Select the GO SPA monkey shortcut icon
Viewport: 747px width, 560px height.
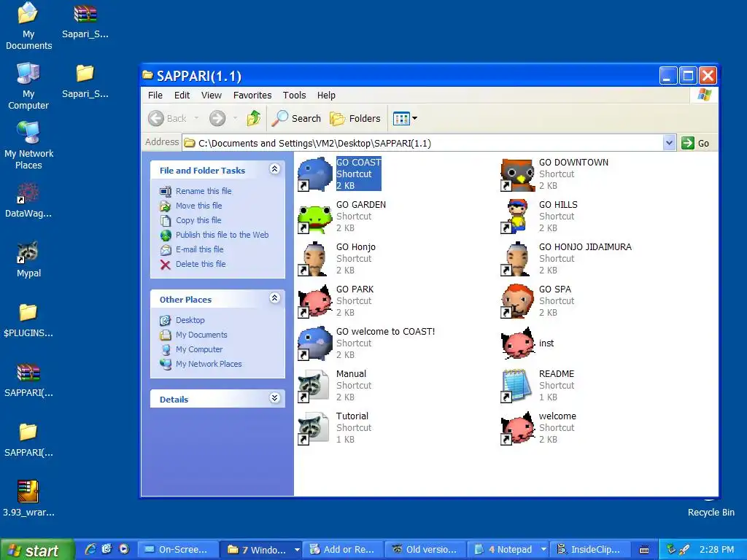[518, 301]
